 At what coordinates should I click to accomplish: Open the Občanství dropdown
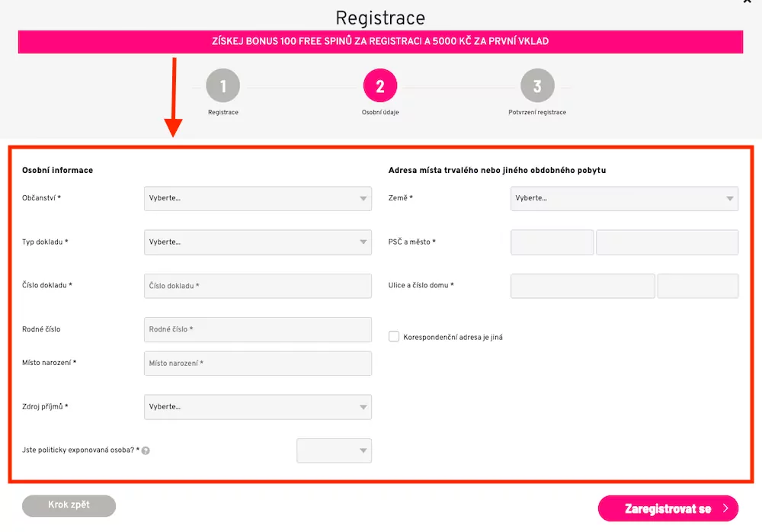[258, 198]
